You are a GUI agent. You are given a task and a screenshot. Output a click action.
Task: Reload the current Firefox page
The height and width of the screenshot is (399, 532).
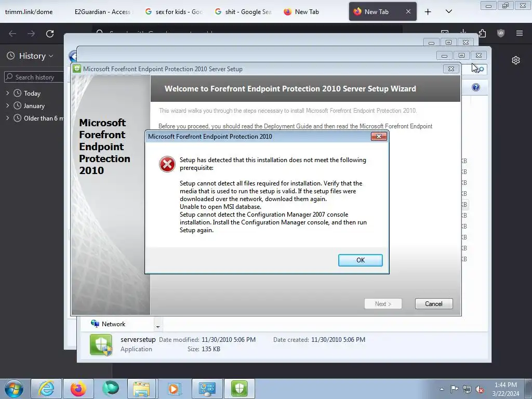[x=50, y=34]
